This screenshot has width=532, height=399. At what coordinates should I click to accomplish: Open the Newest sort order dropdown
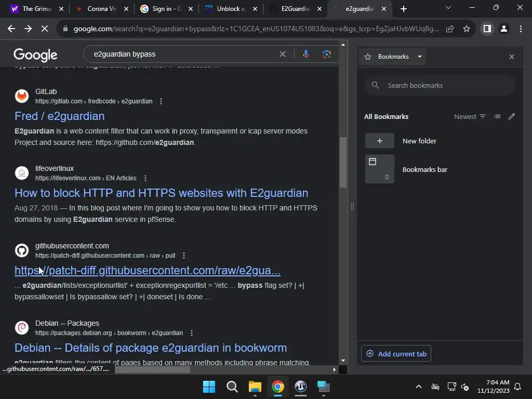tap(470, 116)
